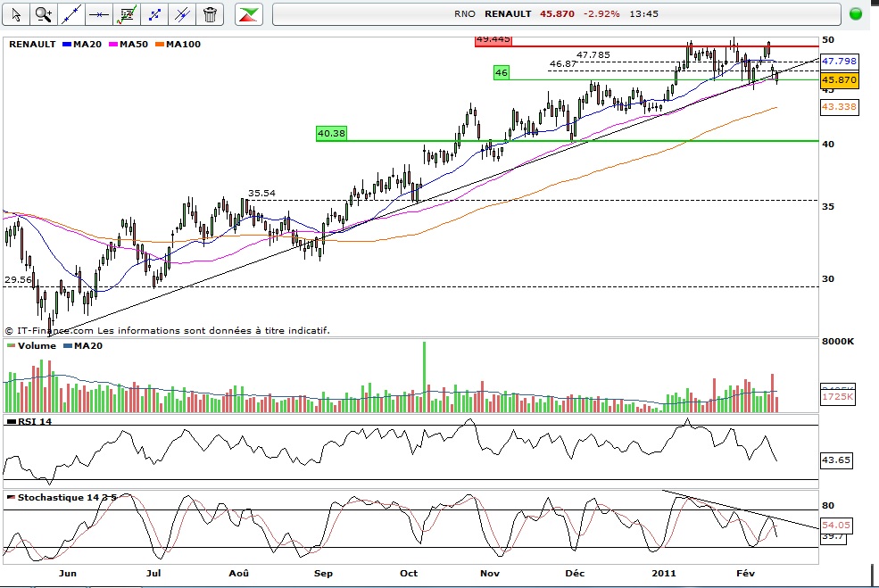Activate the zoom magnifier tool
Image resolution: width=879 pixels, height=588 pixels.
point(43,14)
